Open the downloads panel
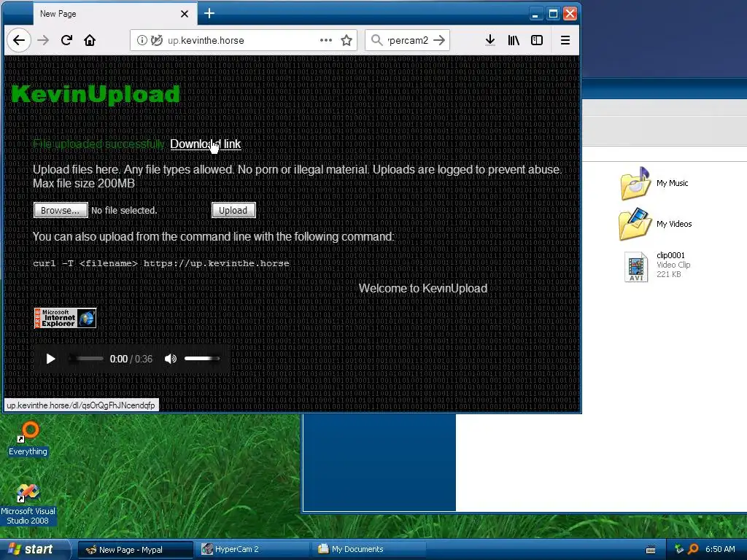This screenshot has height=560, width=747. pos(489,41)
